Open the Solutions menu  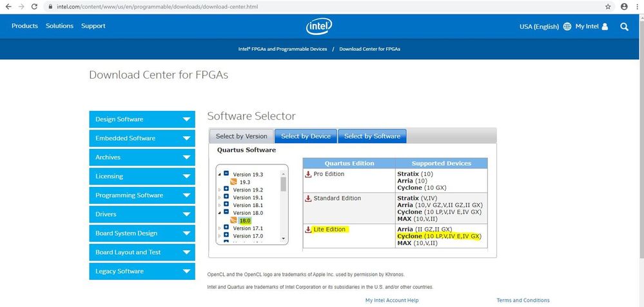59,26
